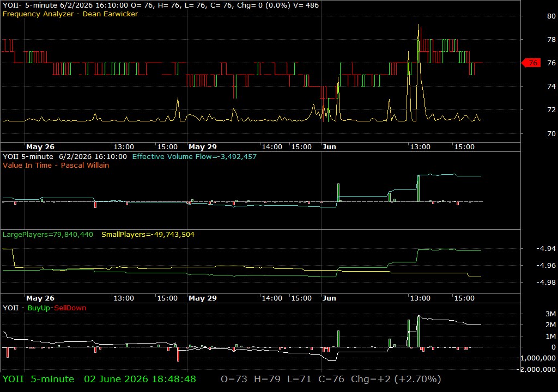Click the Chg=+2 (+2.70%) status readout
This screenshot has height=392, width=558.
[396, 379]
